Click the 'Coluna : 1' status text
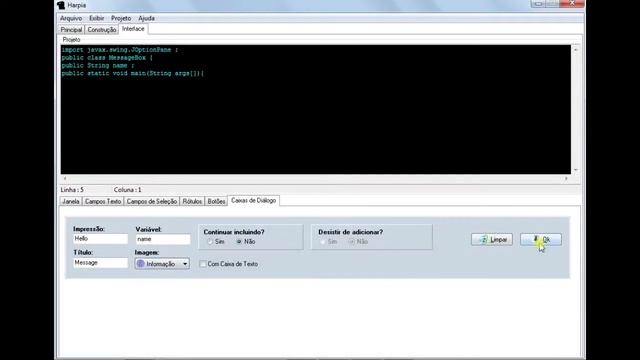This screenshot has height=360, width=640. [127, 190]
